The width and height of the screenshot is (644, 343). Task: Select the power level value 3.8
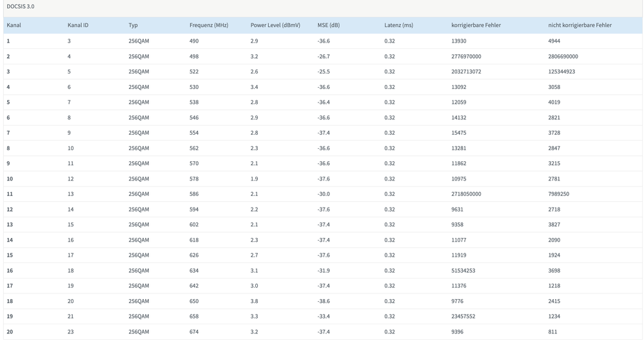coord(255,301)
